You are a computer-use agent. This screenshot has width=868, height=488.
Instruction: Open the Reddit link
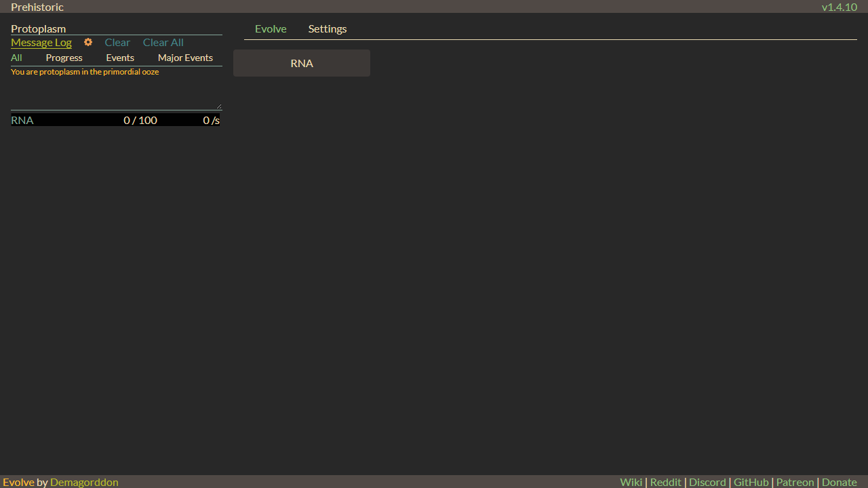(x=665, y=482)
